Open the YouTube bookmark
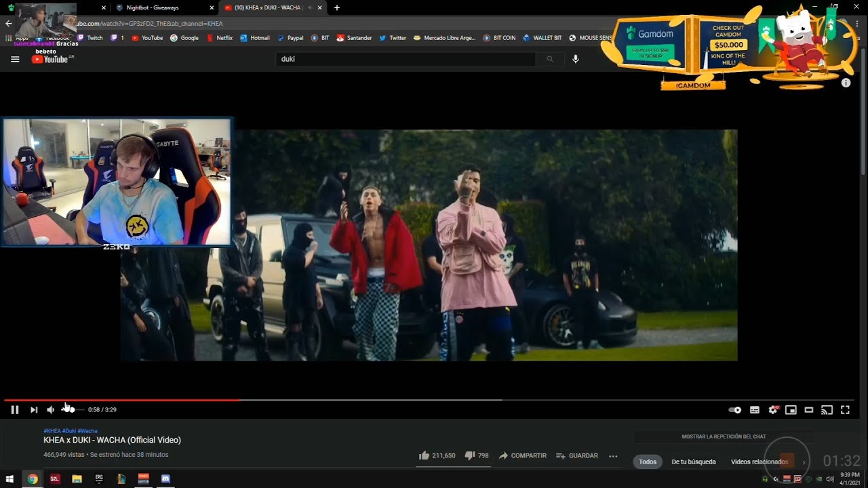The width and height of the screenshot is (868, 488). click(147, 38)
